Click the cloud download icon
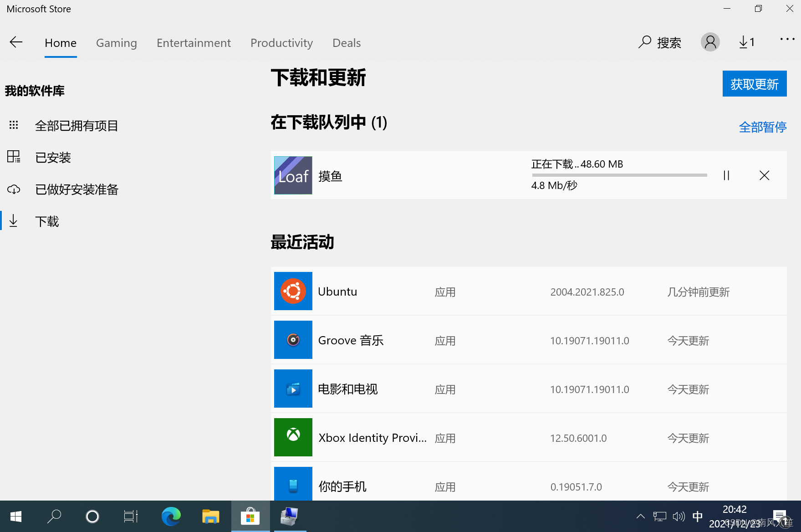The image size is (801, 532). tap(14, 189)
